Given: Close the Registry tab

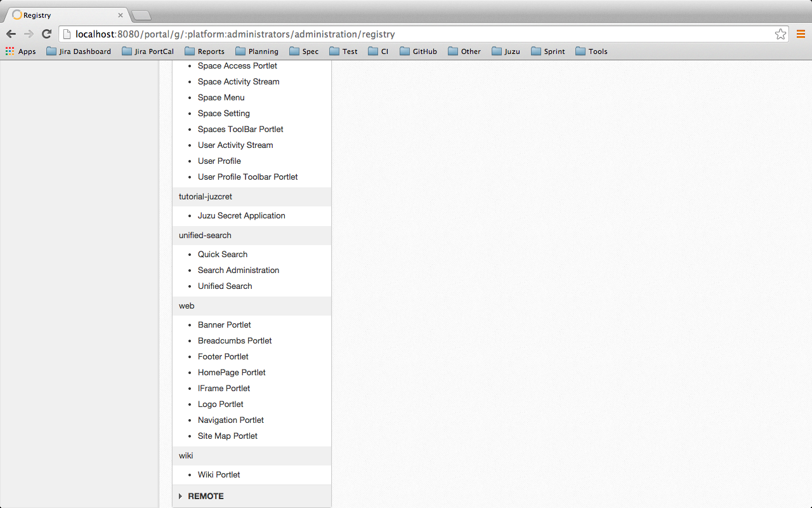Looking at the screenshot, I should 121,15.
